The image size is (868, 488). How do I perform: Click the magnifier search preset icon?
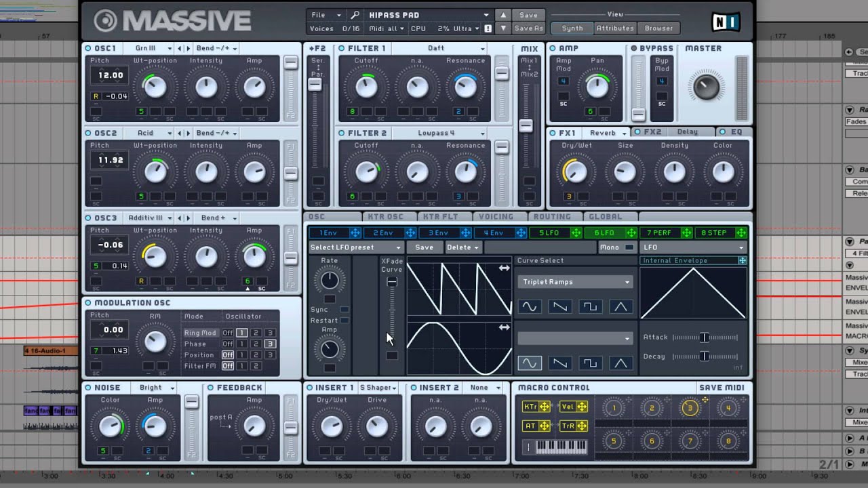pos(355,15)
